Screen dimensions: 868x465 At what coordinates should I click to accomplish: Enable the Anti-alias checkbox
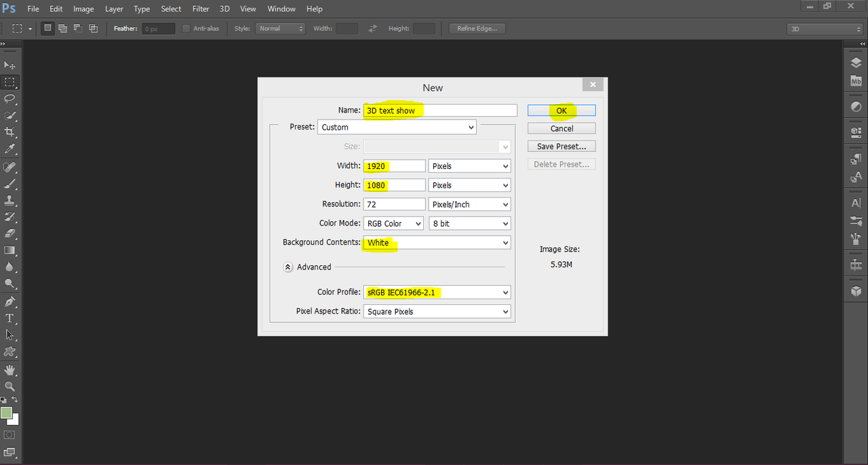point(186,29)
